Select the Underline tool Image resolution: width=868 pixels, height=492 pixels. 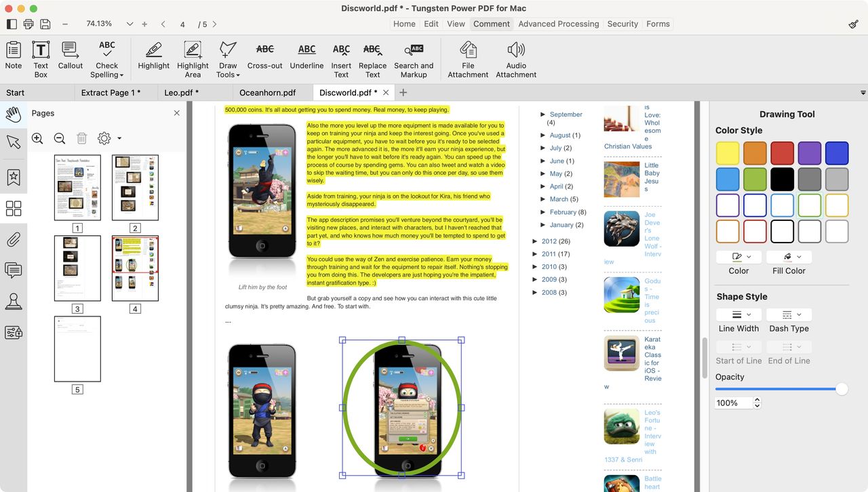[x=307, y=56]
